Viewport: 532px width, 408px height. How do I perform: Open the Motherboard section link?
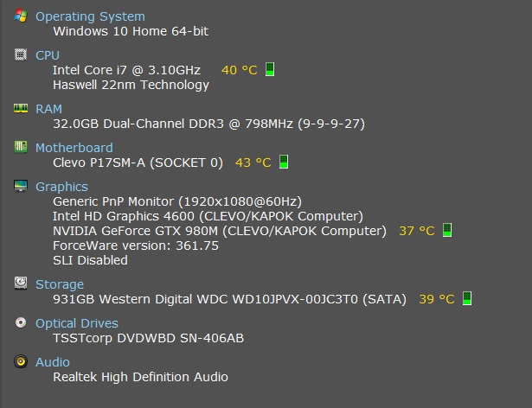(x=74, y=148)
